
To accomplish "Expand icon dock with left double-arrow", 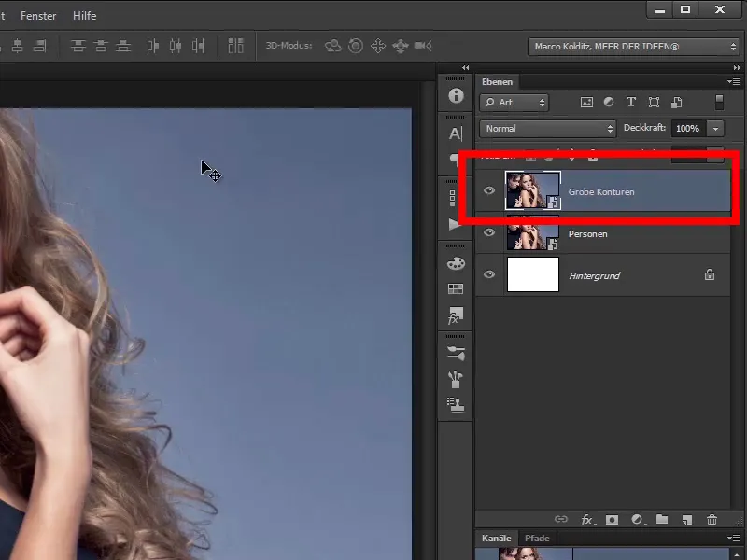I will [x=465, y=67].
